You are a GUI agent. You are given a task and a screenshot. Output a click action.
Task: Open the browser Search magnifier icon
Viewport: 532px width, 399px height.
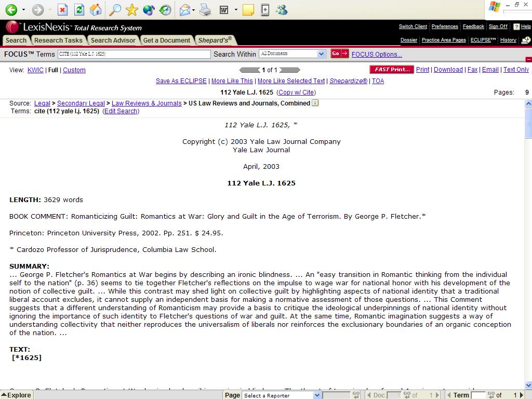[x=115, y=10]
